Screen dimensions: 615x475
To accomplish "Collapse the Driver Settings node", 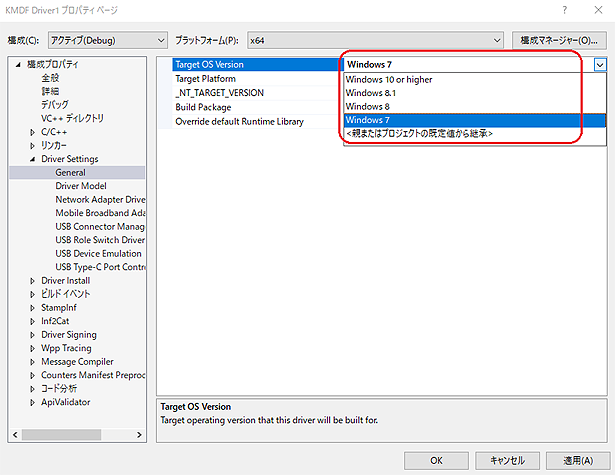I will click(34, 159).
